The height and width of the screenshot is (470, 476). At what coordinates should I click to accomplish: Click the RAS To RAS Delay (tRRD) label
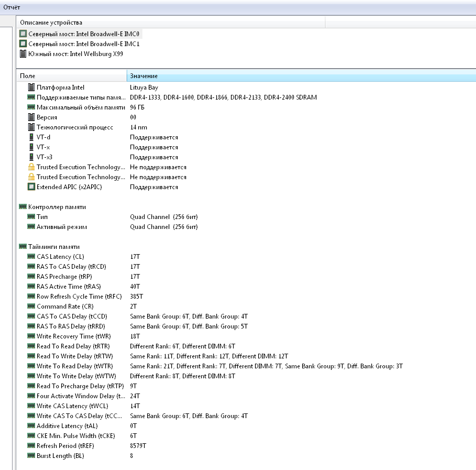point(71,326)
